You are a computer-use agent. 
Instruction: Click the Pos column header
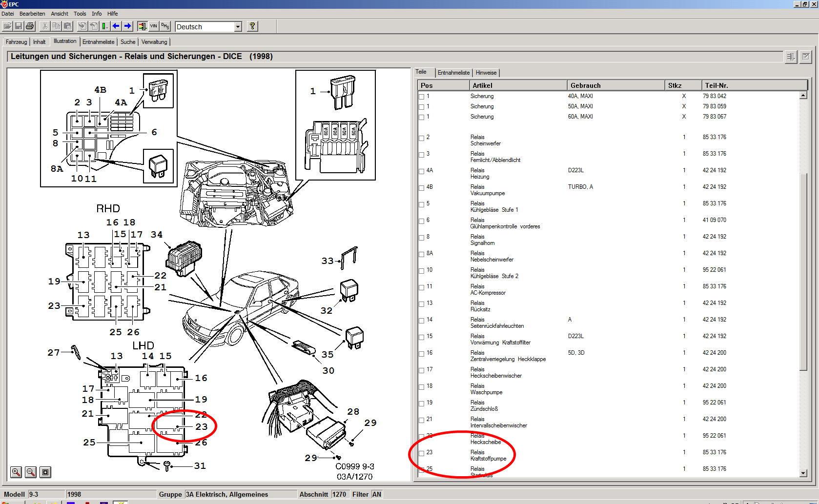pos(443,85)
